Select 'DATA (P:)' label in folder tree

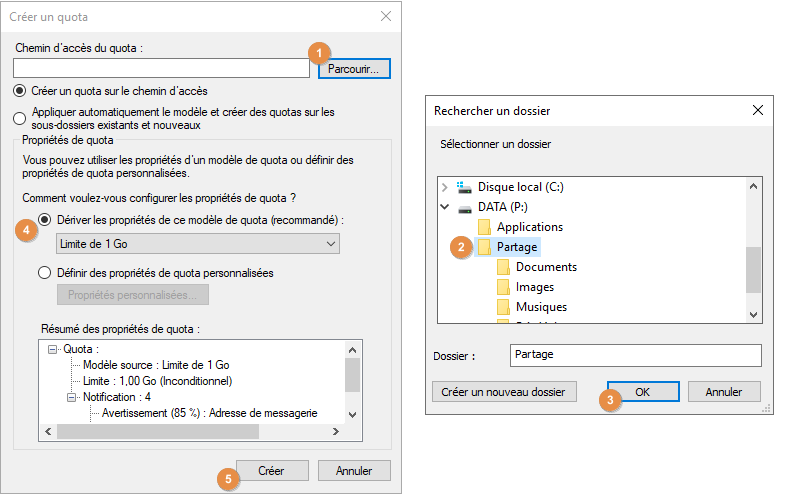point(503,207)
